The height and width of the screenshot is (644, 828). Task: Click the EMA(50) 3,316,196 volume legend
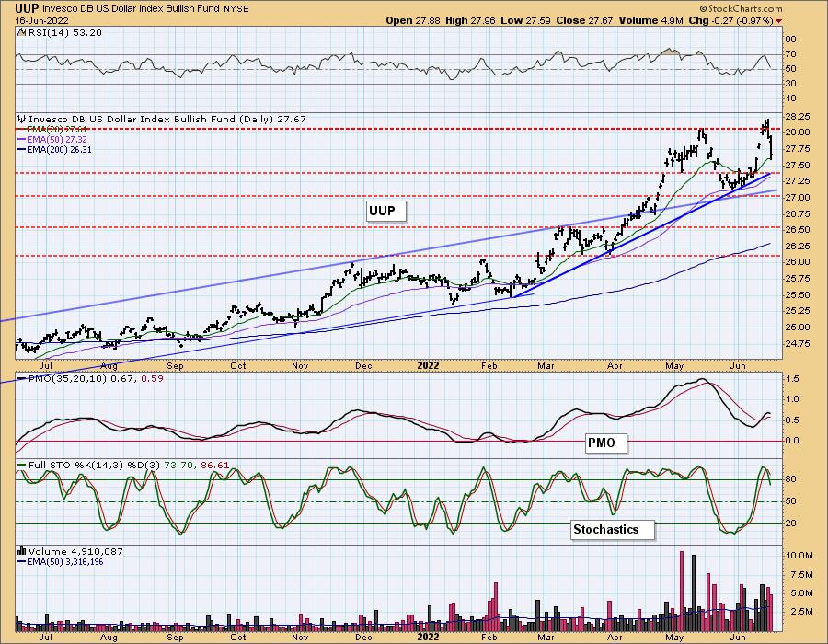click(x=61, y=561)
